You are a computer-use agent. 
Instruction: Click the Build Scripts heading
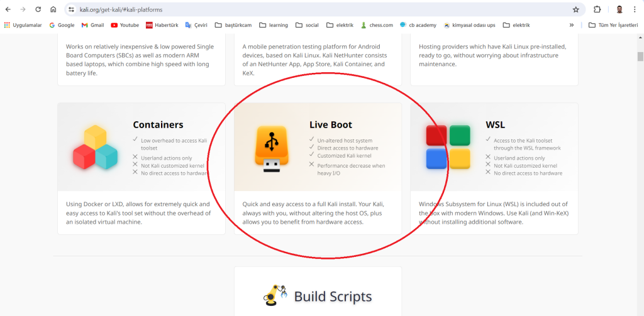point(333,297)
